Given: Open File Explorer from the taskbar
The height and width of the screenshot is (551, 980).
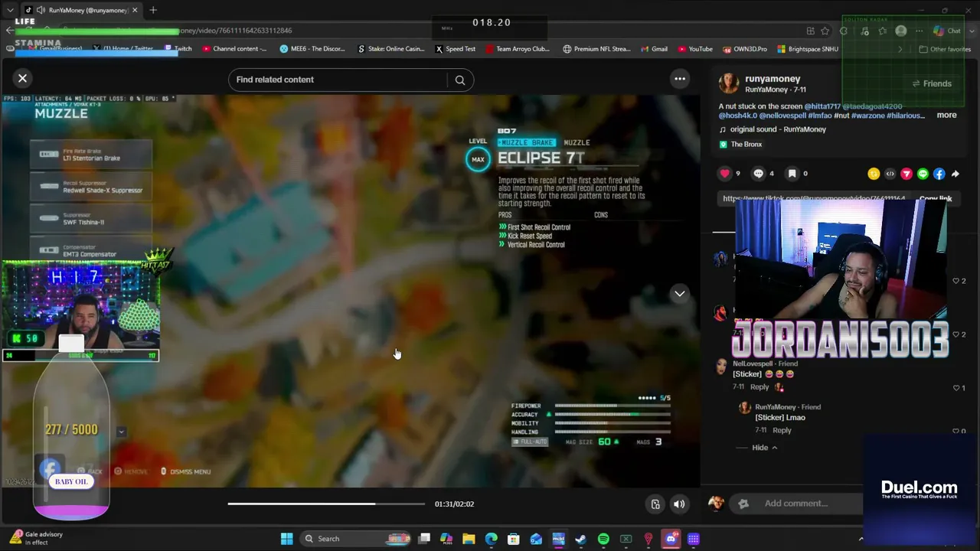Looking at the screenshot, I should tap(469, 539).
